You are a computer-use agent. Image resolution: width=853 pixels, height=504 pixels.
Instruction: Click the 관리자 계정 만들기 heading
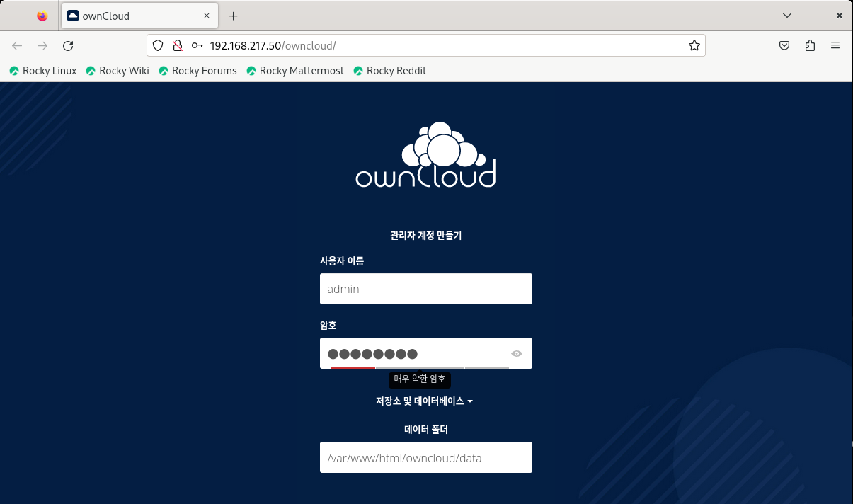click(x=426, y=236)
